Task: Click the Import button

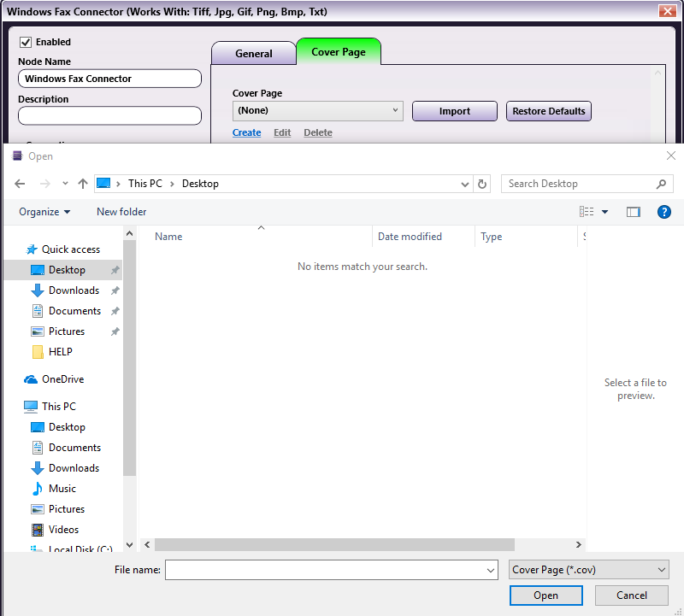Action: 455,111
